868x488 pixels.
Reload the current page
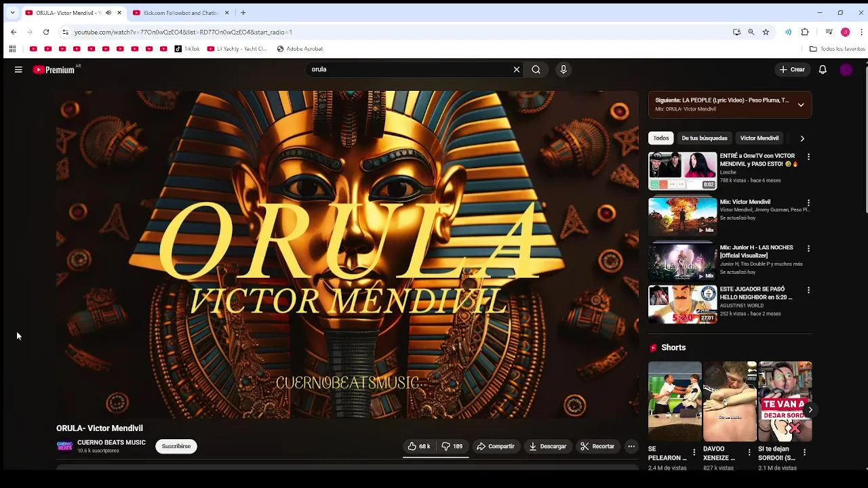[x=46, y=32]
